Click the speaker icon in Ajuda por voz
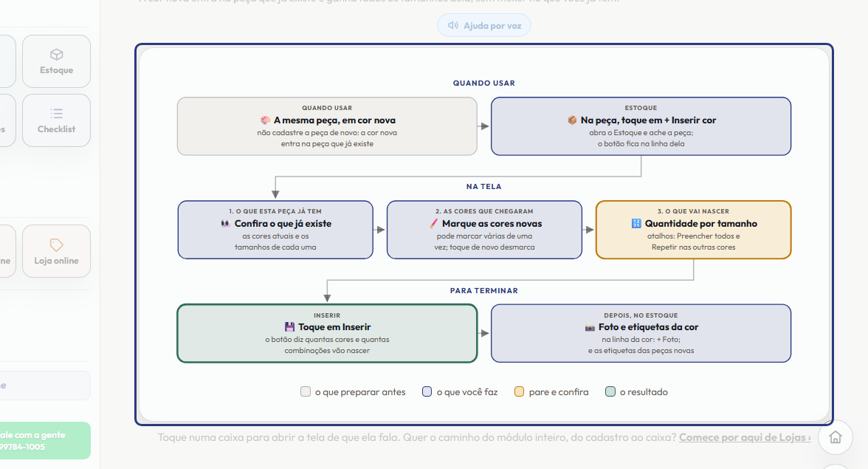This screenshot has height=469, width=868. 453,25
